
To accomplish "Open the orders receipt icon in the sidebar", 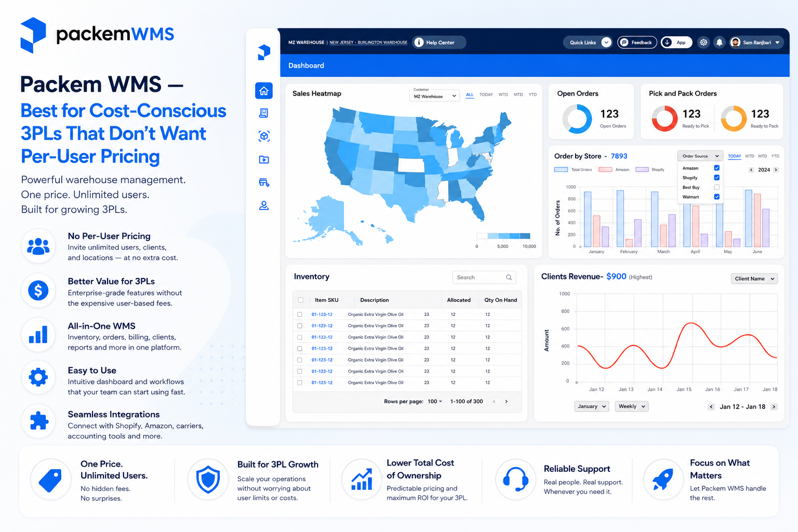I will click(264, 113).
